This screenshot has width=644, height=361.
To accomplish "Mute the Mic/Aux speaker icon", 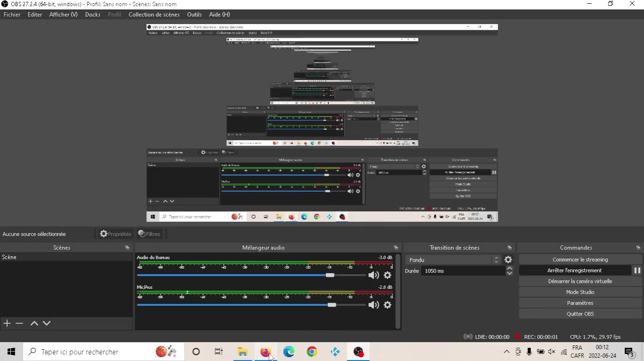I will [x=373, y=305].
